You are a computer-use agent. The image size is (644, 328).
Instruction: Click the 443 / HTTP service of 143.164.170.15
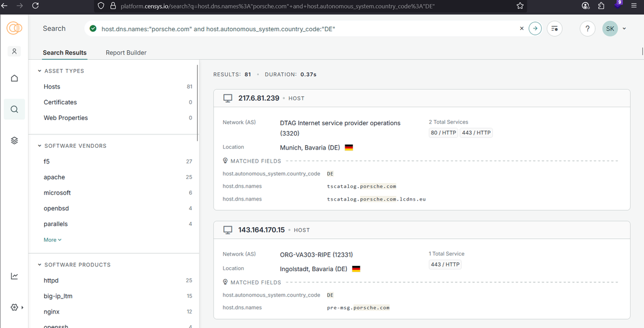[445, 264]
